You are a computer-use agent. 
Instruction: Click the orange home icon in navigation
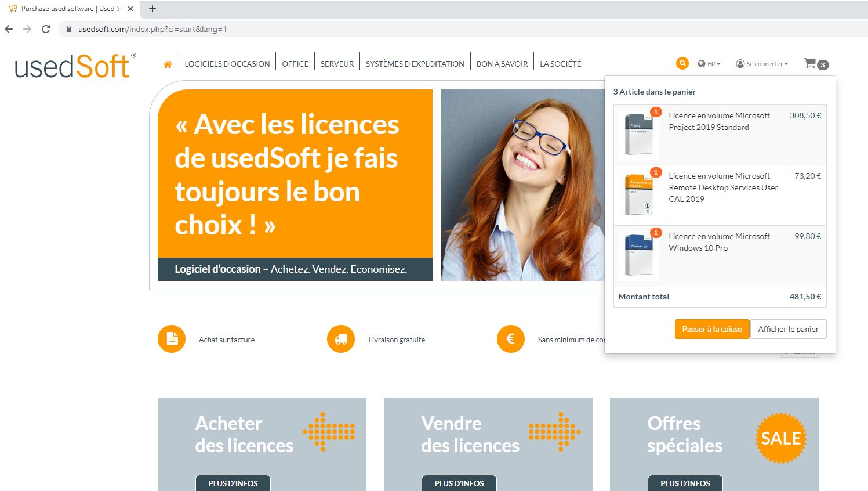[168, 64]
